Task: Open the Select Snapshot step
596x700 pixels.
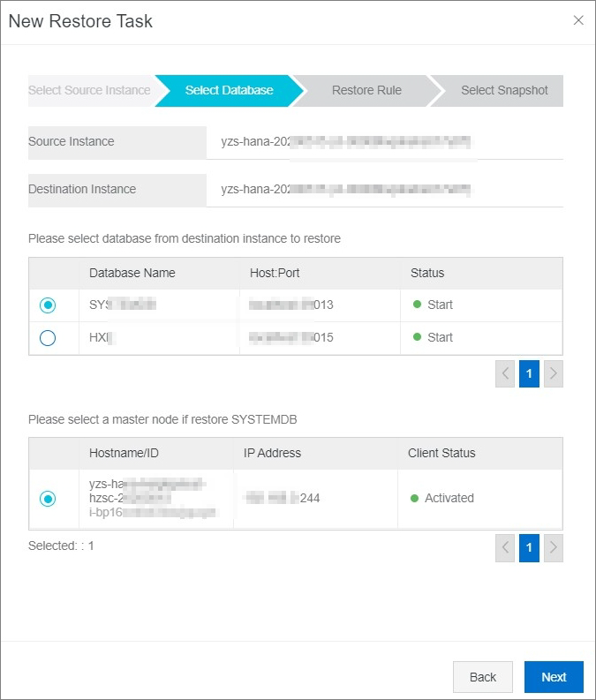Action: point(504,90)
